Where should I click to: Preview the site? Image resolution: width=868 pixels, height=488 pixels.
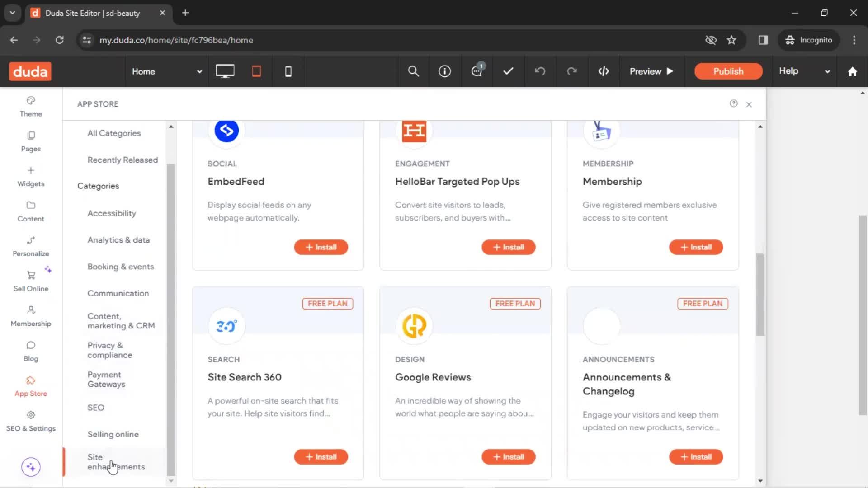coord(651,71)
